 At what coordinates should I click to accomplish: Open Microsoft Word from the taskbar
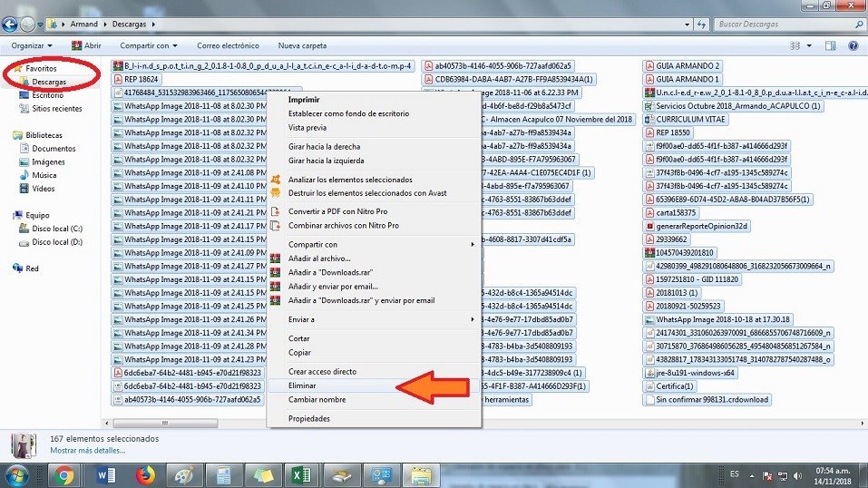pyautogui.click(x=104, y=474)
